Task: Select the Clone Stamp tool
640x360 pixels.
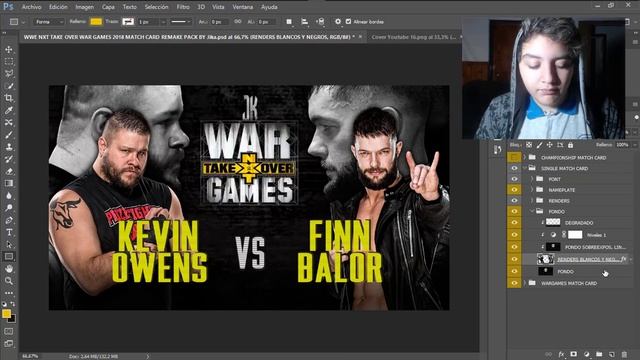Action: point(9,147)
